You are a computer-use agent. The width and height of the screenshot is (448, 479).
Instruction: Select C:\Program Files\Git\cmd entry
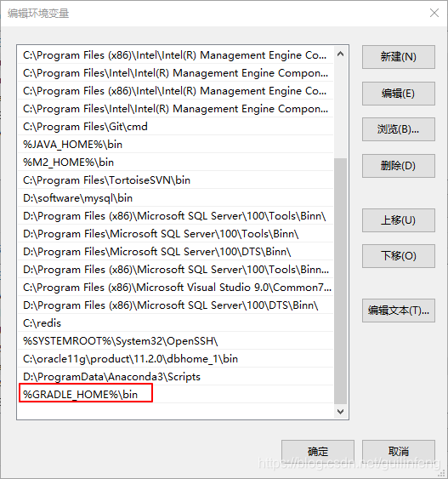[175, 127]
